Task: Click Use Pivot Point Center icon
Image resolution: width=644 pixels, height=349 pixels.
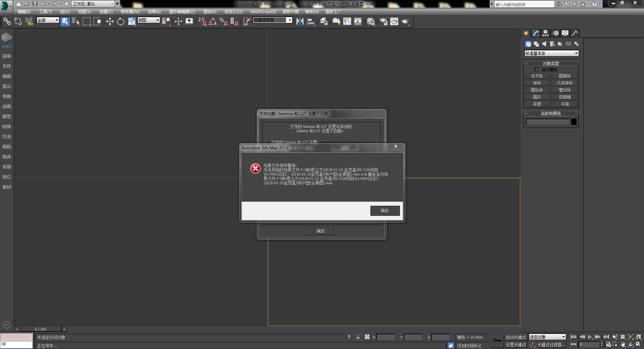Action: tap(166, 21)
